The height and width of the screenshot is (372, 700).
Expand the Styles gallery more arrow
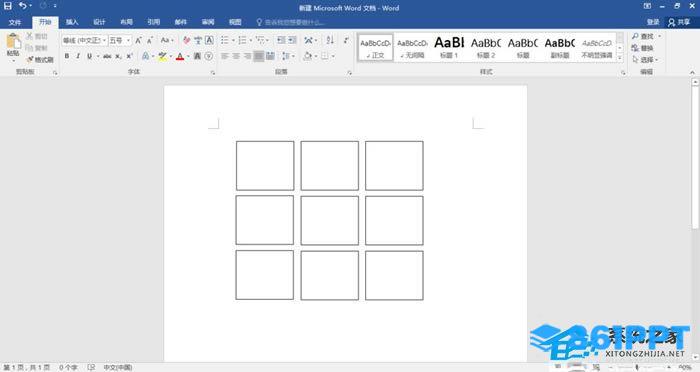pyautogui.click(x=620, y=58)
